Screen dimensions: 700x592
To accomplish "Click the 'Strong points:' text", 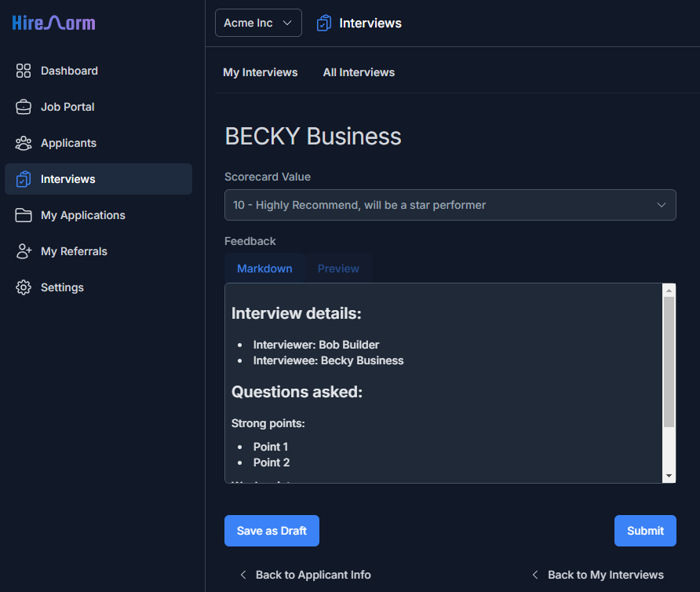I will [x=268, y=423].
